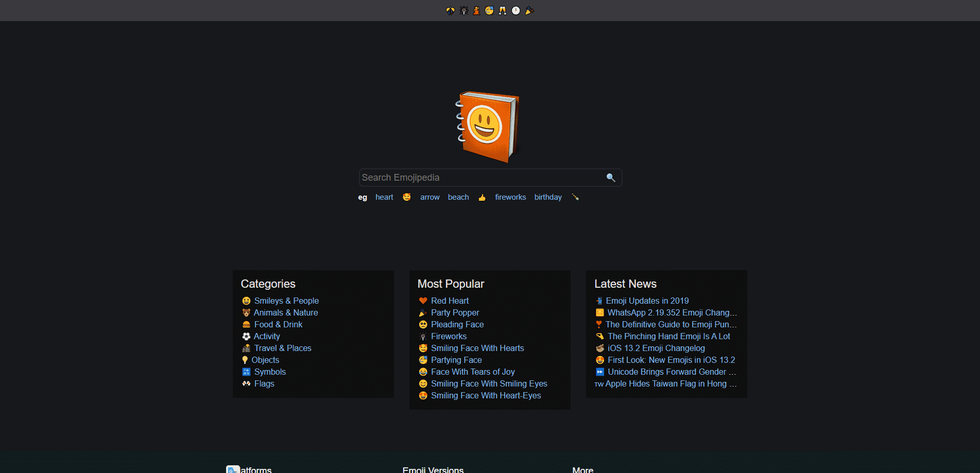Open the Smileys & People category
980x473 pixels.
(286, 301)
